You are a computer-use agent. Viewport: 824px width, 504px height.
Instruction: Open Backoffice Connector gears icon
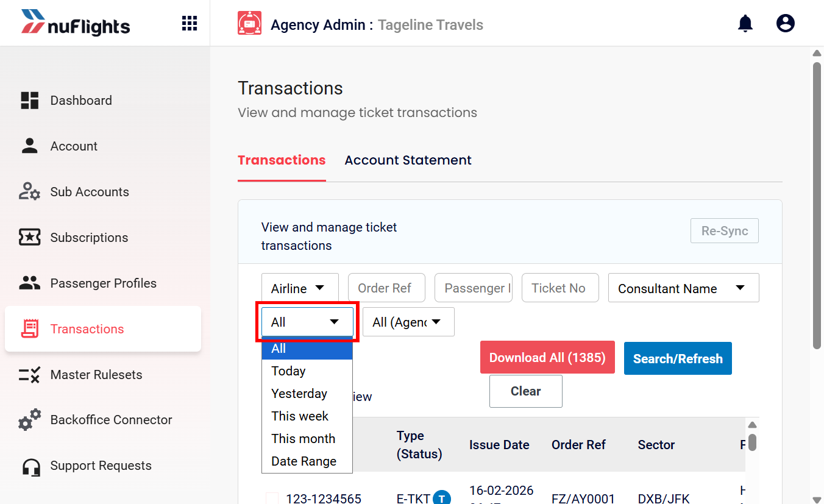coord(29,420)
